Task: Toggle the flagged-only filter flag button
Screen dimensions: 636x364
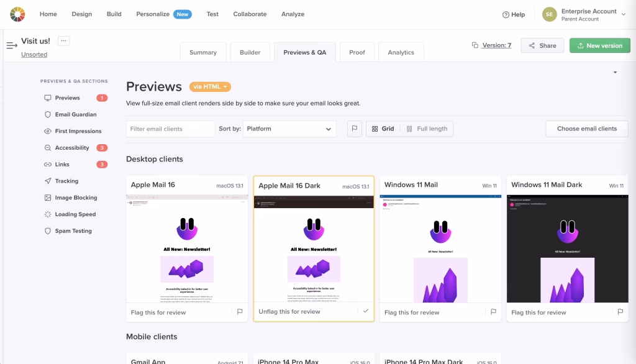Action: 355,129
